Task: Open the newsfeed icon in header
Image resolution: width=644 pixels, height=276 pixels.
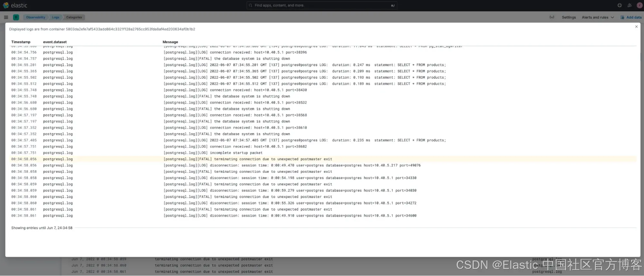Action: [x=629, y=5]
